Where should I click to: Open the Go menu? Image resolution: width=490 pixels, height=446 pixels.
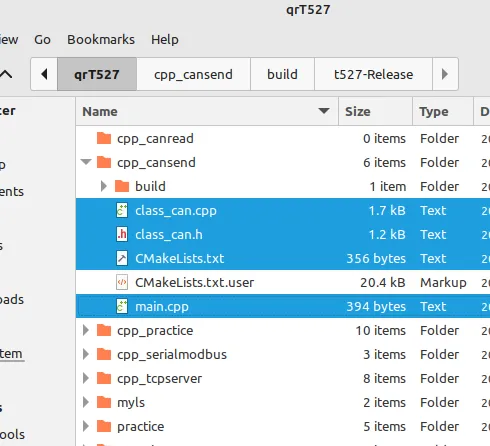42,40
